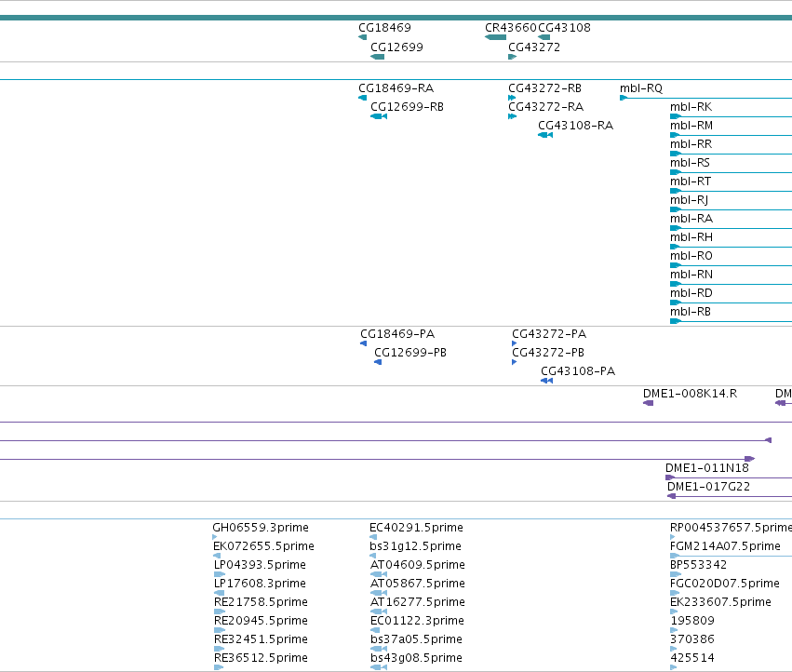Select the DME1-017G22 clone label

click(708, 487)
